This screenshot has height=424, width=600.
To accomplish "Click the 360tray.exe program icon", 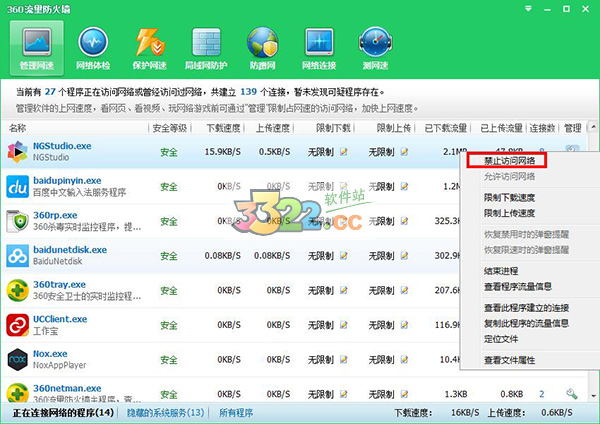I will point(18,290).
